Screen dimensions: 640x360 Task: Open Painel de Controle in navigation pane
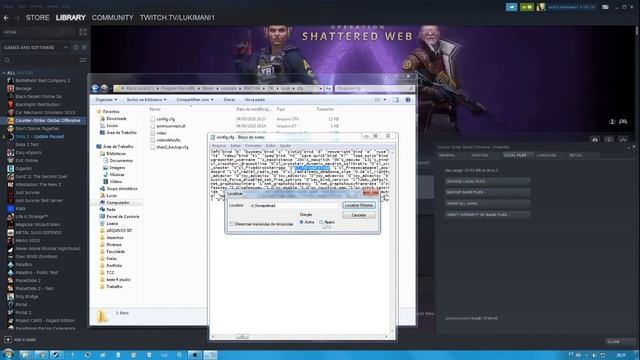pos(123,216)
